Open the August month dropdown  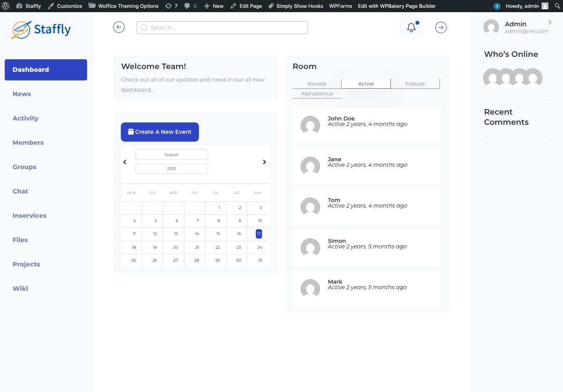[x=171, y=155]
